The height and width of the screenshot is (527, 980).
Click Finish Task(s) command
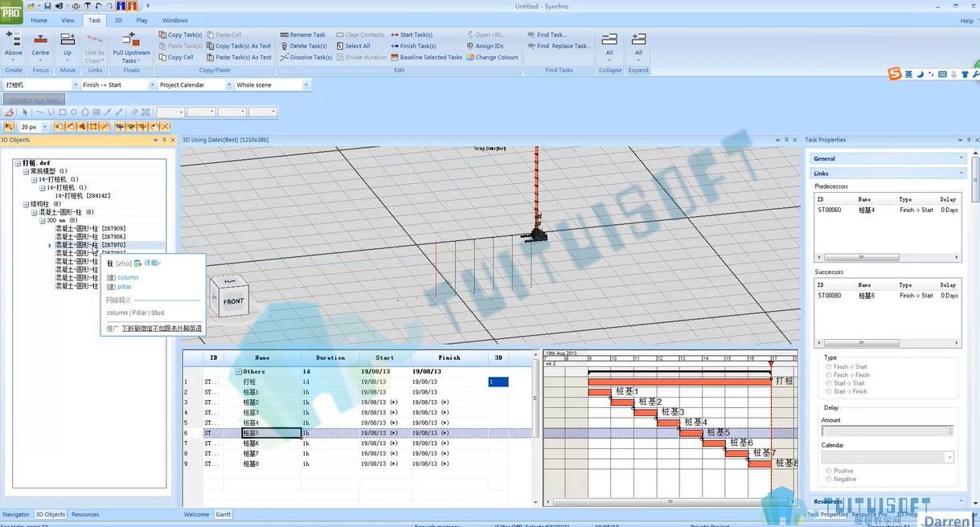pyautogui.click(x=413, y=47)
